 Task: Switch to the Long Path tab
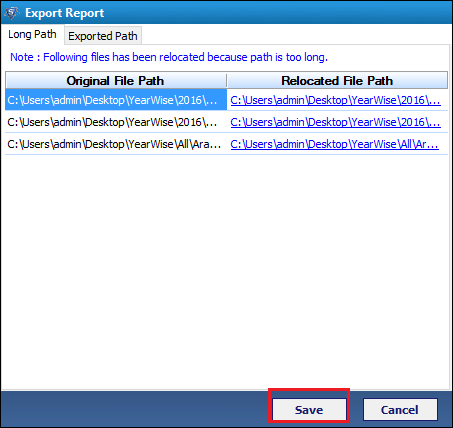[32, 34]
